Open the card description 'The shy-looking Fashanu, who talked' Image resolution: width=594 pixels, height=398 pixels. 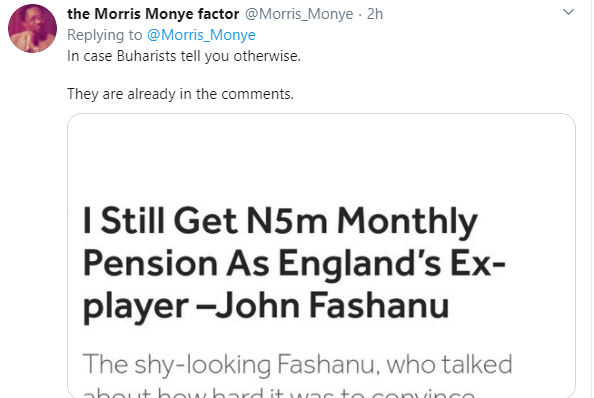(297, 364)
